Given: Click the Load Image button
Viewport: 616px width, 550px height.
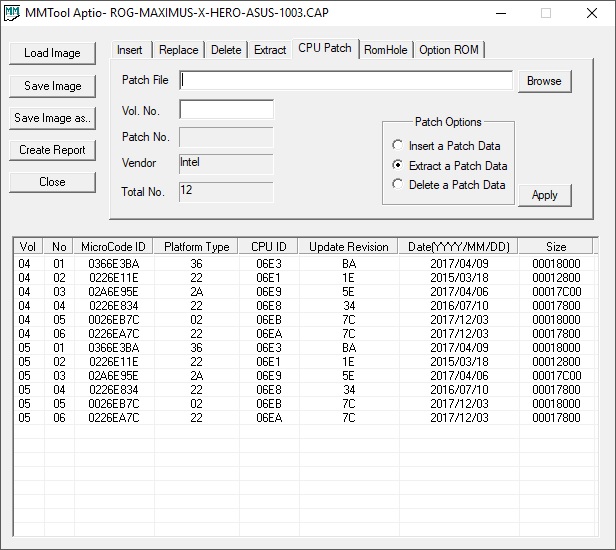Looking at the screenshot, I should [52, 53].
